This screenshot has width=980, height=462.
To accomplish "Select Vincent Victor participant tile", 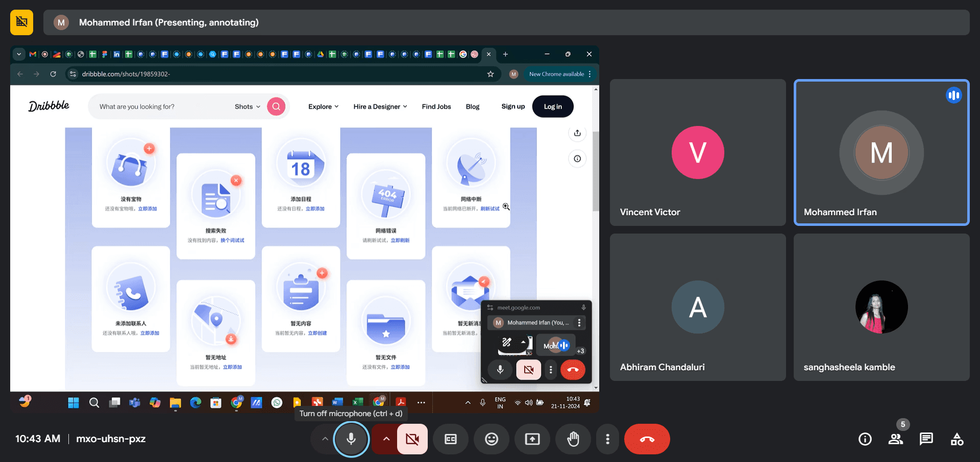I will pos(698,152).
